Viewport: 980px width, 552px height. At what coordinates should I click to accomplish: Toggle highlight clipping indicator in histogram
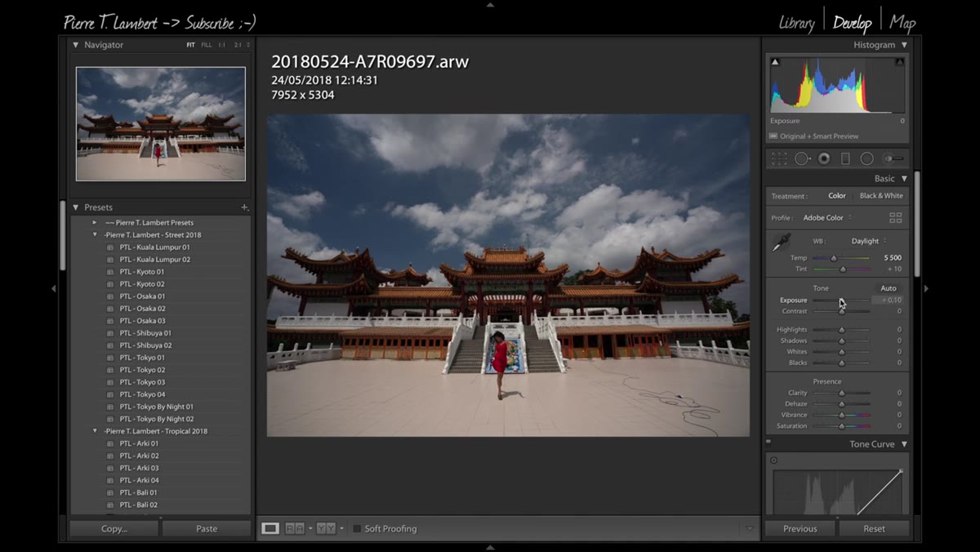(899, 62)
